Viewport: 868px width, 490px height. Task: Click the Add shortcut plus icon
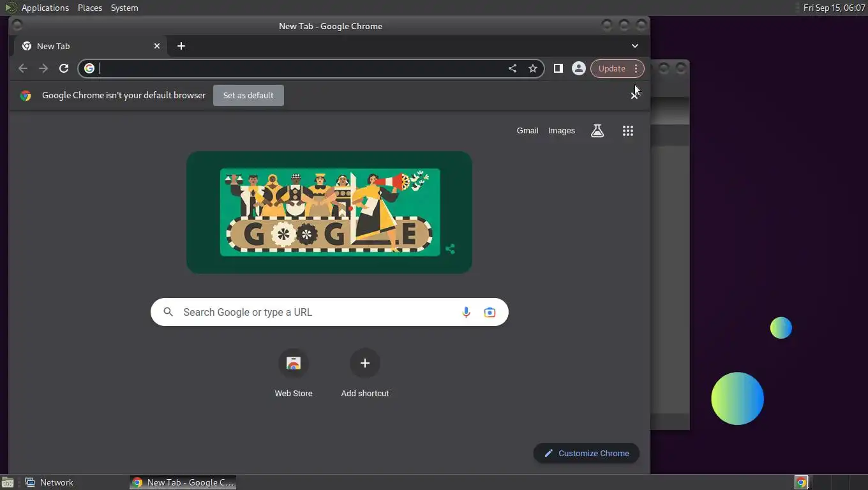pyautogui.click(x=365, y=363)
